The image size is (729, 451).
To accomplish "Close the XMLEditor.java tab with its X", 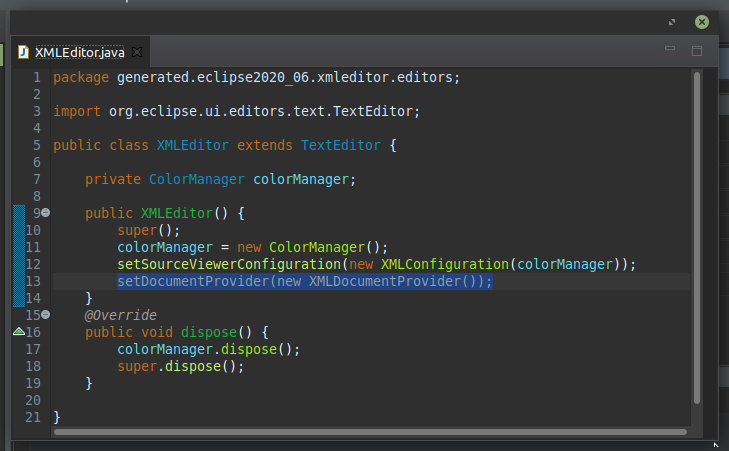I will click(137, 52).
